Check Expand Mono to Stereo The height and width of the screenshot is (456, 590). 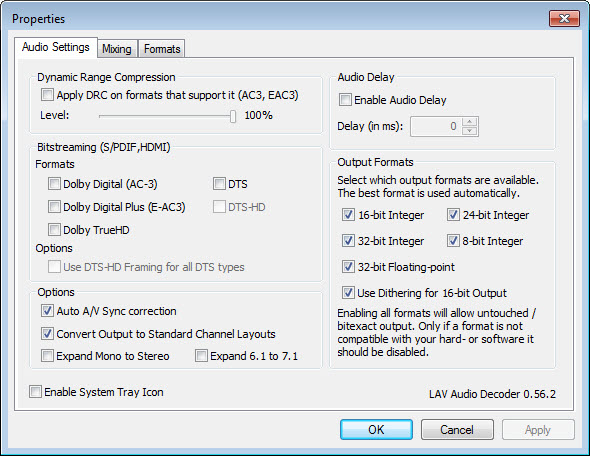tap(47, 356)
